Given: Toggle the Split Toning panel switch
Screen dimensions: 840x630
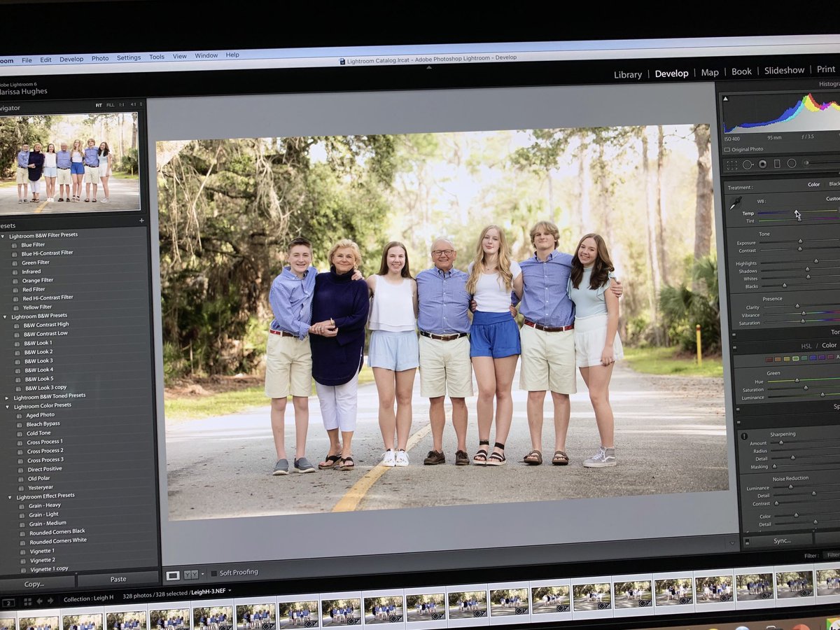Looking at the screenshot, I should (738, 408).
